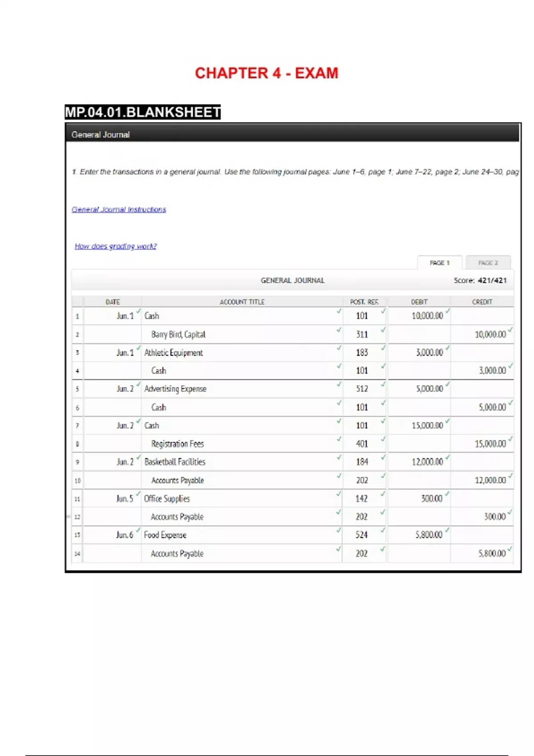Select post ref 512 for Advertising Expense
The image size is (534, 756).
point(362,389)
